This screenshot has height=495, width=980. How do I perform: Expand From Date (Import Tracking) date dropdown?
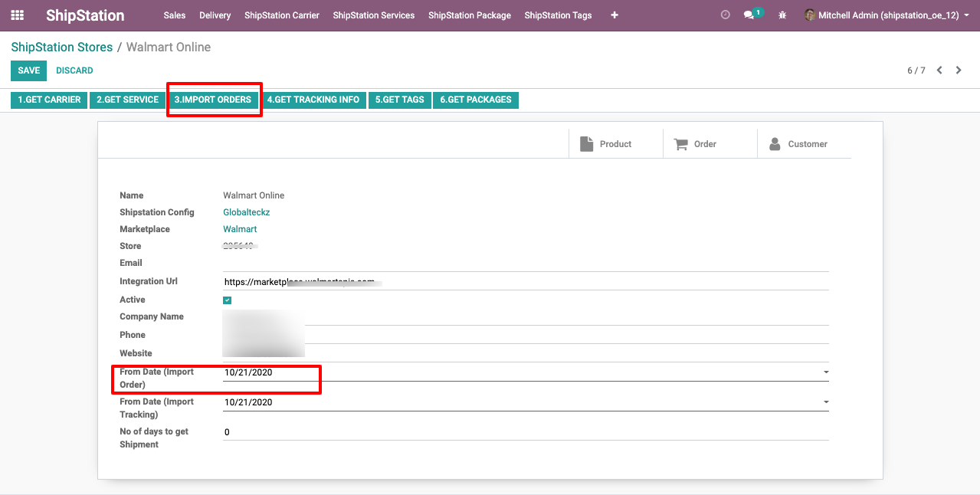tap(825, 402)
